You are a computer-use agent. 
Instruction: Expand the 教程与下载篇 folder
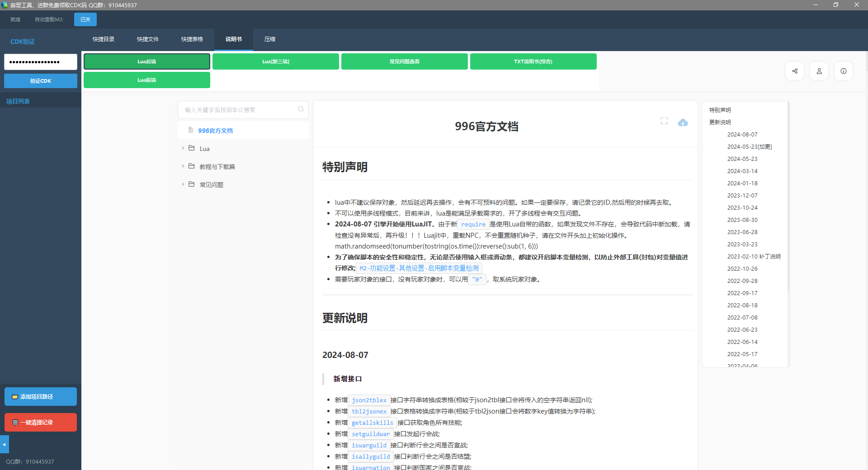183,166
